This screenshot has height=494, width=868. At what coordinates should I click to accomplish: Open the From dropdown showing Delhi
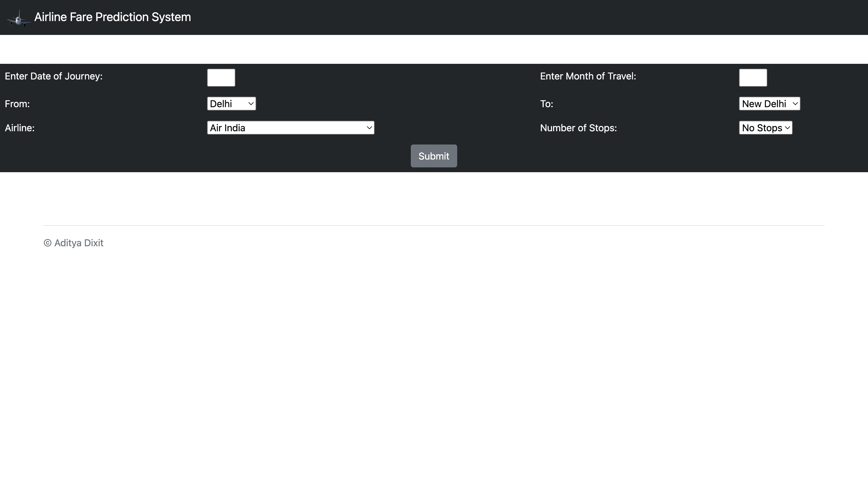click(x=231, y=104)
